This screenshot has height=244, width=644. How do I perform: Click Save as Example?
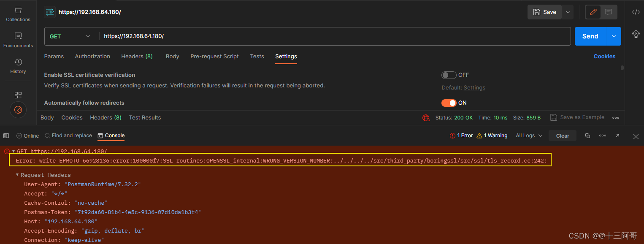[x=577, y=117]
